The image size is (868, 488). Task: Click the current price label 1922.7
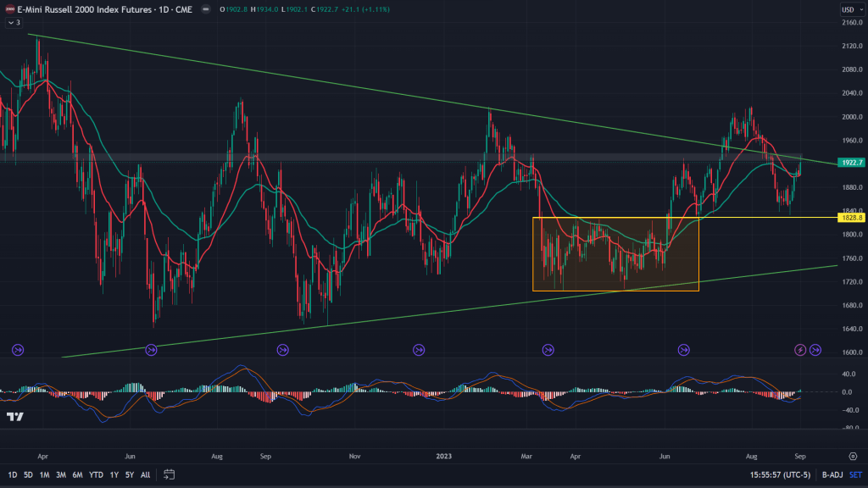point(850,162)
